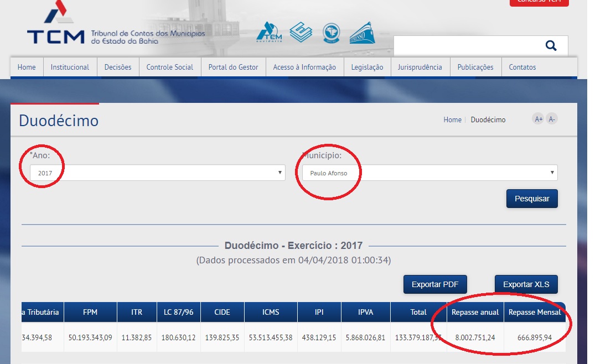616x364 pixels.
Task: Click the TCM Ouvidoria icon
Action: 269,33
